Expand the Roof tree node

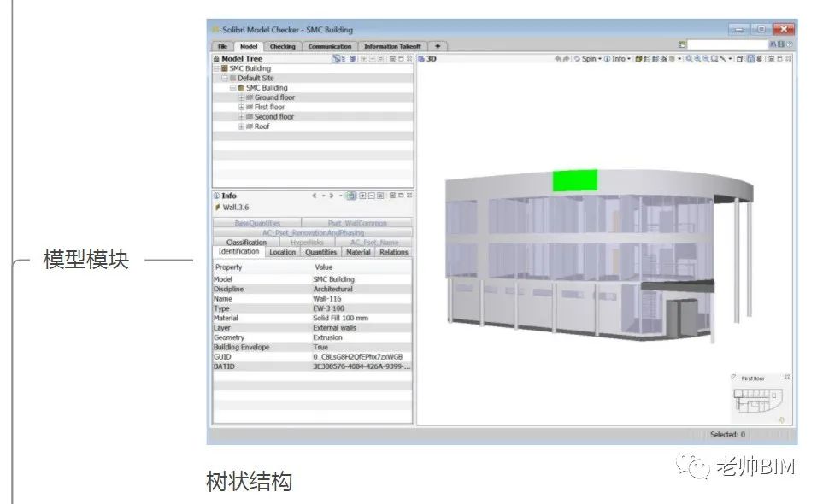tap(242, 126)
